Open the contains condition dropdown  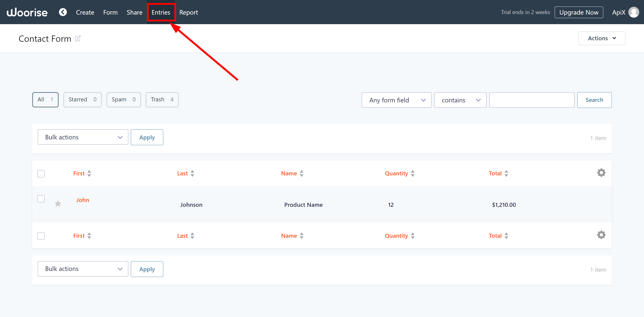coord(460,100)
